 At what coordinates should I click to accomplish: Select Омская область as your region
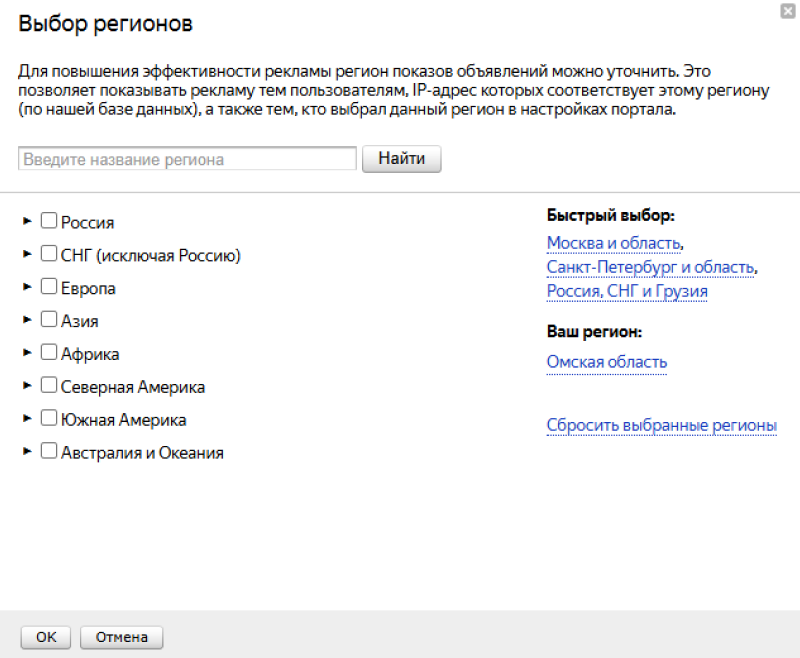click(x=606, y=362)
